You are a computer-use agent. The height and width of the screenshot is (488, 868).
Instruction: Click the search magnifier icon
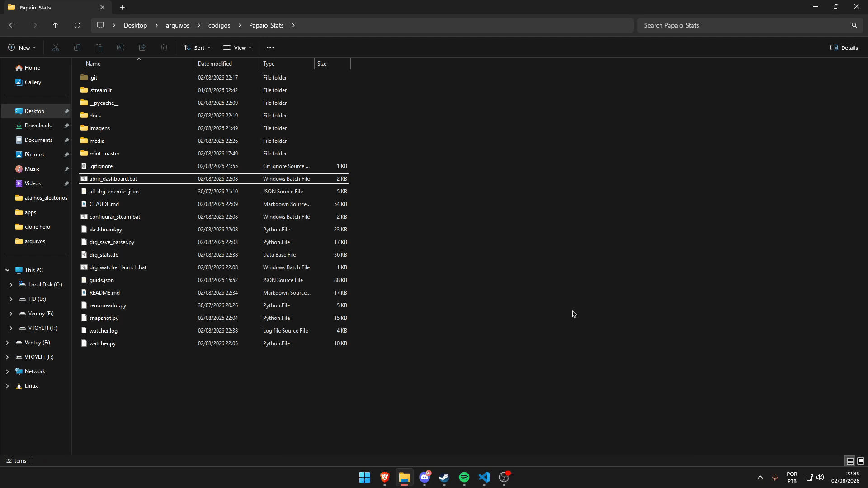tap(854, 25)
